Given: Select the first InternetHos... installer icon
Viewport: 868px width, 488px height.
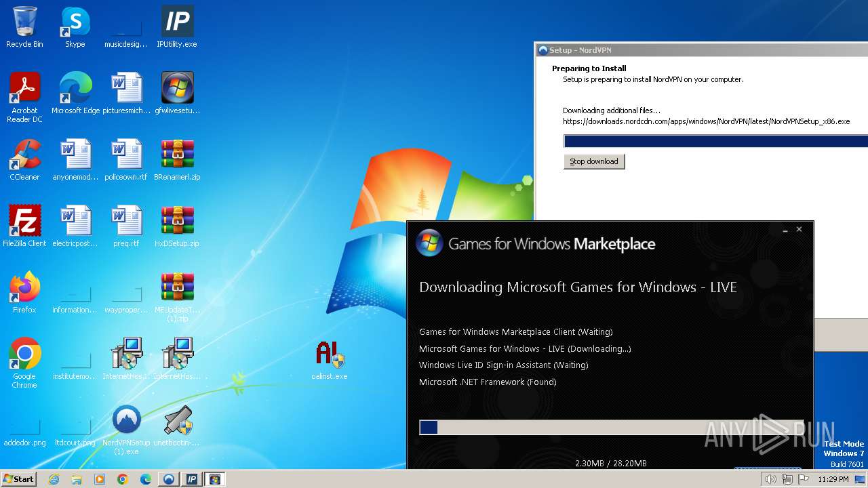Looking at the screenshot, I should 126,359.
